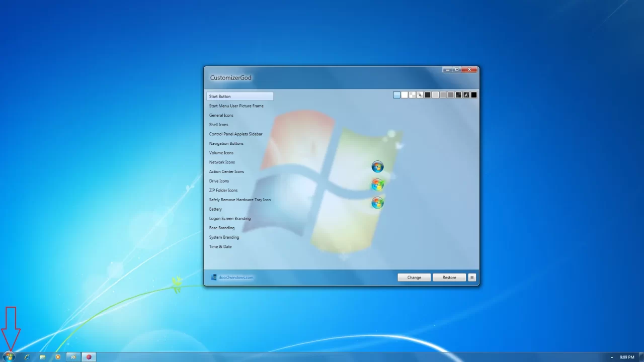Close the CustomizerGod window
Viewport: 644px width, 362px height.
(469, 69)
